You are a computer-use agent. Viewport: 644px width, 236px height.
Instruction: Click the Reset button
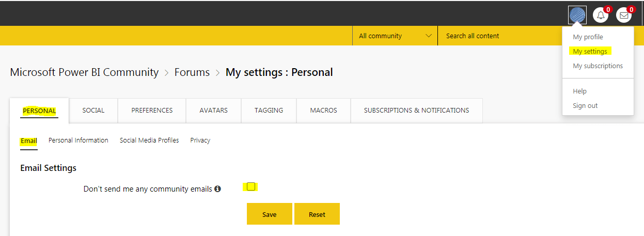[317, 214]
